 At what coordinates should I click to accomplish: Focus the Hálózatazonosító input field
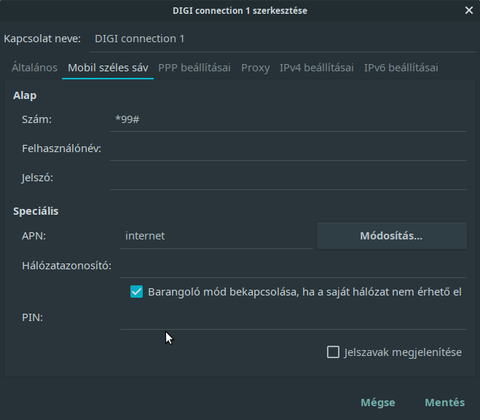[293, 266]
